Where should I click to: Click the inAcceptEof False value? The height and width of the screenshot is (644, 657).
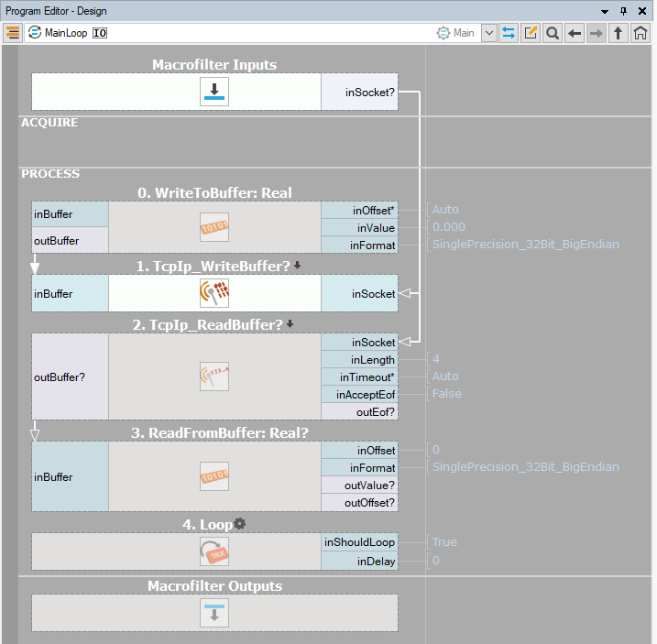pyautogui.click(x=446, y=394)
